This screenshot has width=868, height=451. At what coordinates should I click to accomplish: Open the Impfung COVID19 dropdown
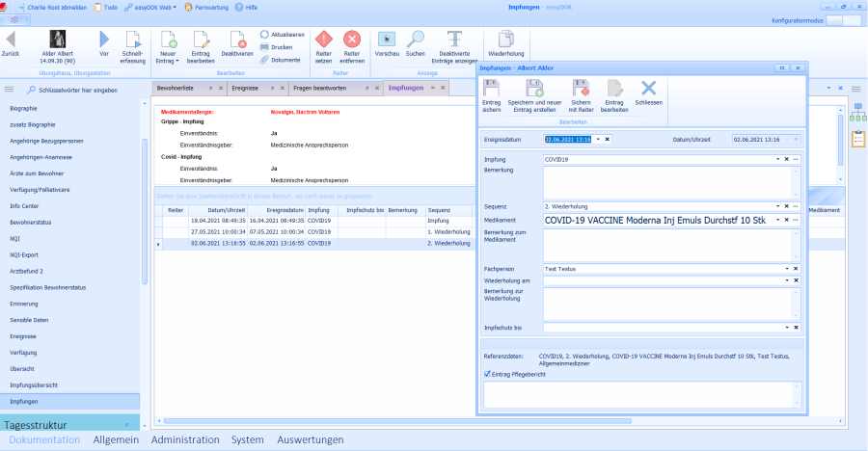(x=777, y=159)
